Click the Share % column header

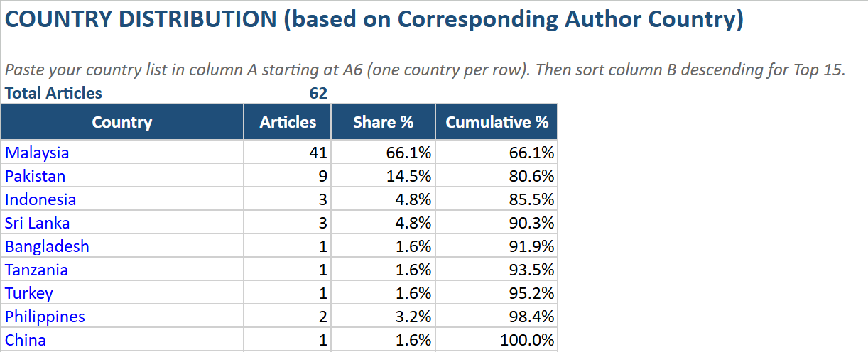(x=383, y=122)
